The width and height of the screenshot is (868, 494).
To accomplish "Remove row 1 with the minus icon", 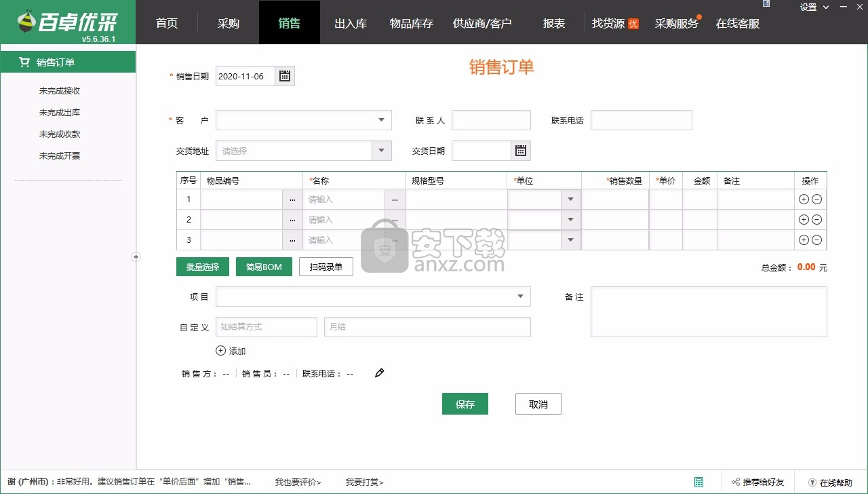I will pos(817,199).
